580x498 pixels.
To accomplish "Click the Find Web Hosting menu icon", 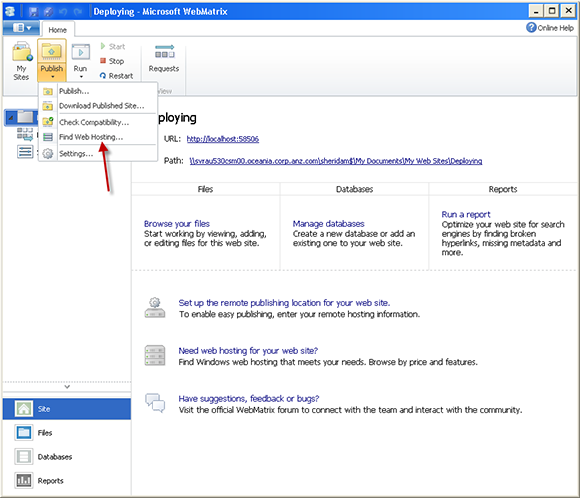I will click(48, 137).
